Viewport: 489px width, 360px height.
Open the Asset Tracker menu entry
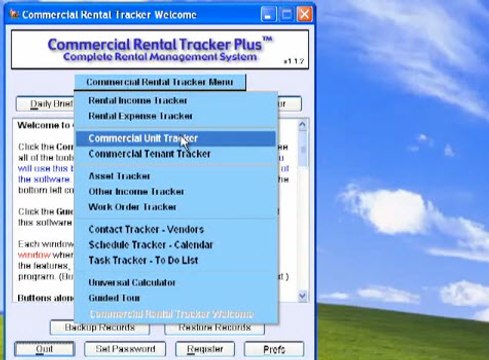[176, 176]
